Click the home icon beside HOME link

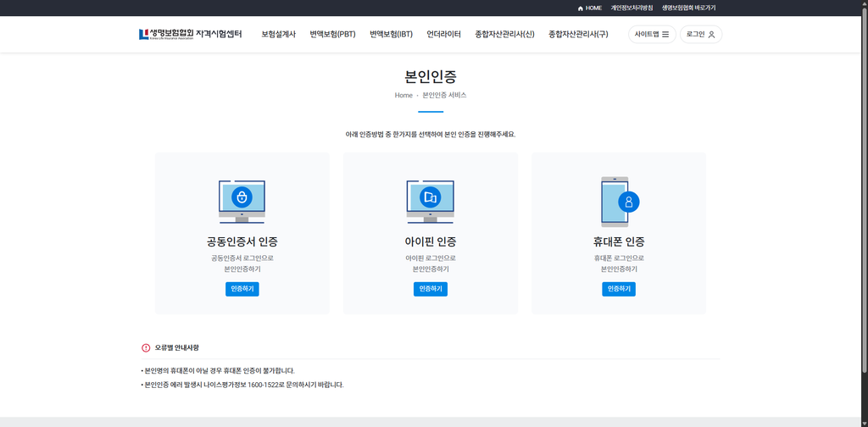580,8
